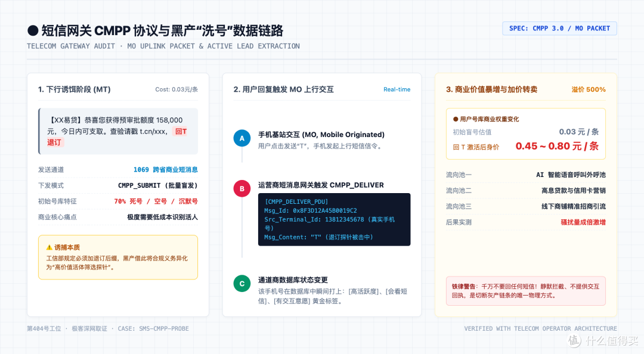Screen dimensions: 644x354
Task: Click the 溢价 500% label
Action: click(589, 89)
